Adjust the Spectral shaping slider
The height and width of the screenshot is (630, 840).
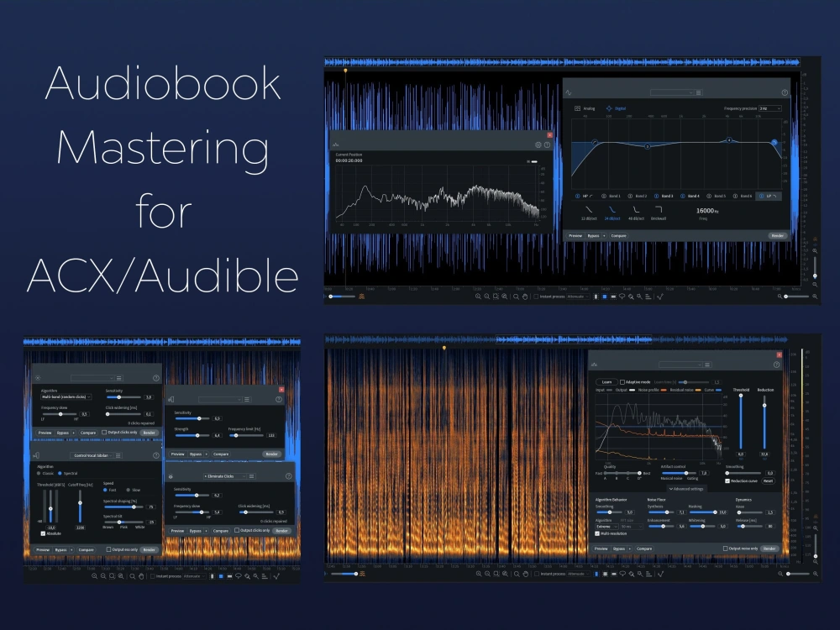(124, 507)
